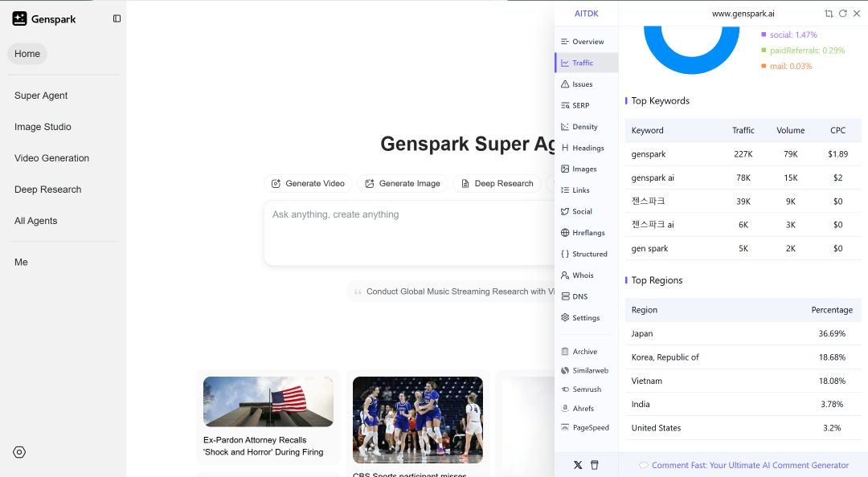Click the www.genspark.ai domain text
The width and height of the screenshot is (868, 477).
point(743,14)
